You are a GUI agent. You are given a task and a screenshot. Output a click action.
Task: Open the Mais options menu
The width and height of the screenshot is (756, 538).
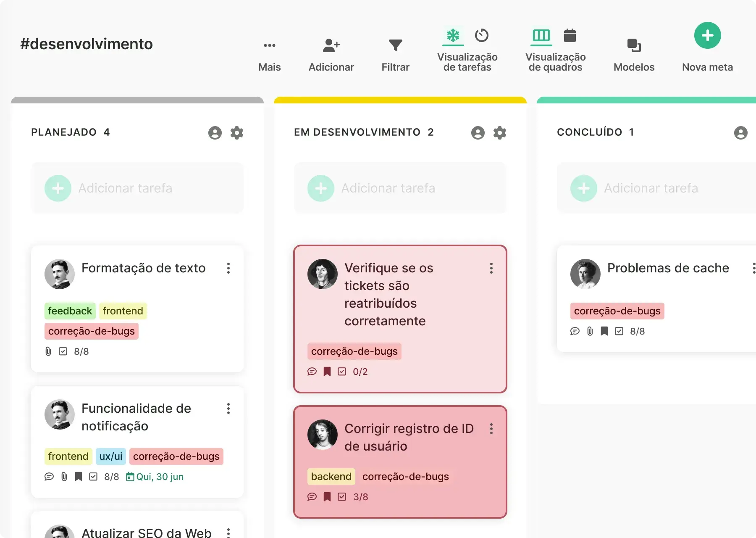click(x=269, y=45)
